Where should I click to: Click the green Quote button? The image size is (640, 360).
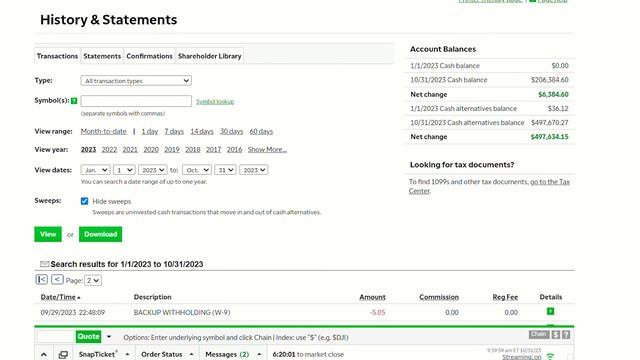[x=88, y=336]
